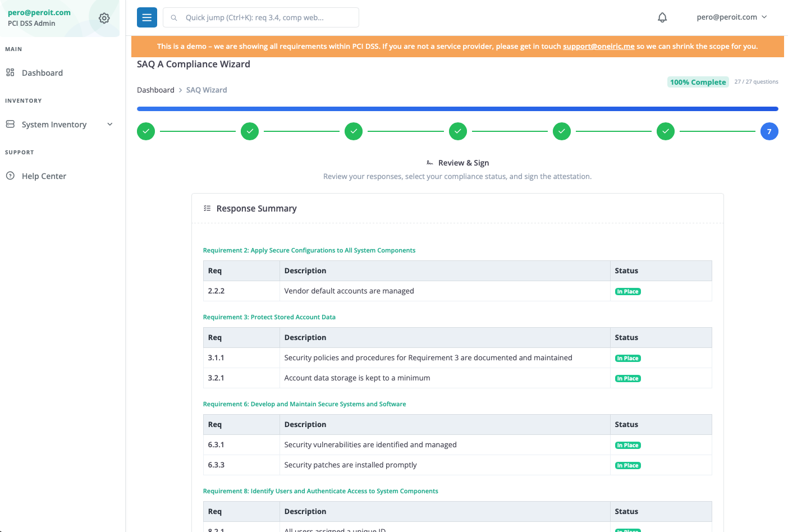
Task: Open settings gear in sidebar header
Action: coord(104,18)
